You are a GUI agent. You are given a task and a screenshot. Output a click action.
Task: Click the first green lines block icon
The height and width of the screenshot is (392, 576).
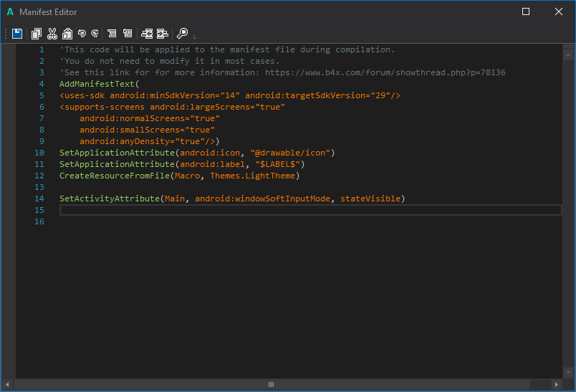pyautogui.click(x=112, y=33)
